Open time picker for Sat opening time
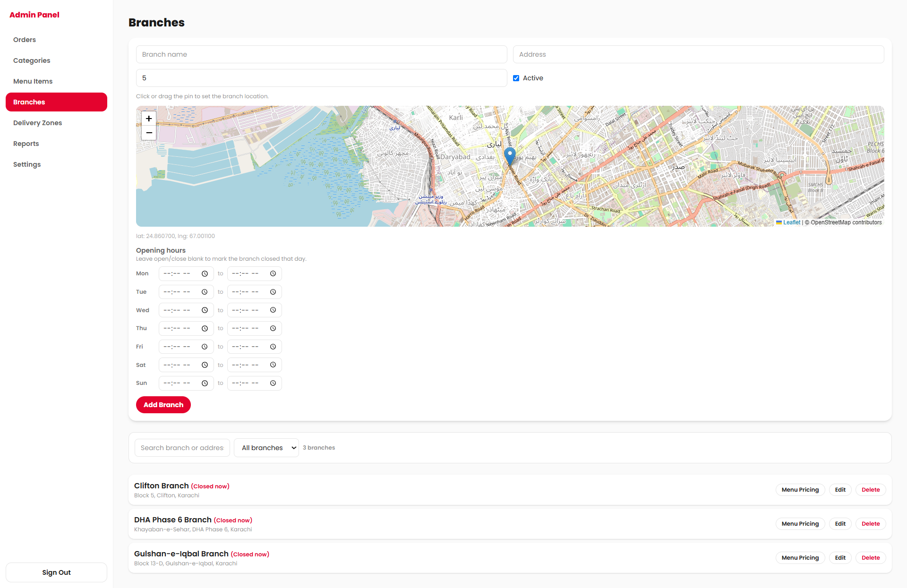907x588 pixels. point(205,365)
